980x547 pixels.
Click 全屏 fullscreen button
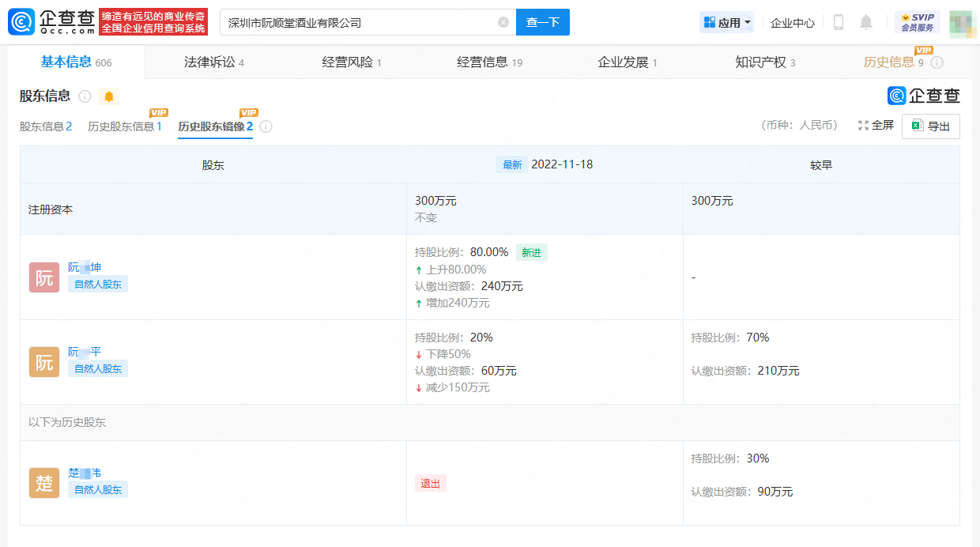coord(876,126)
